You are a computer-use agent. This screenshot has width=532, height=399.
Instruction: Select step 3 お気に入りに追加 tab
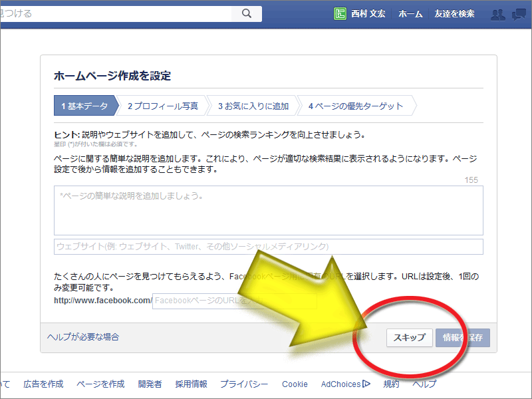253,106
